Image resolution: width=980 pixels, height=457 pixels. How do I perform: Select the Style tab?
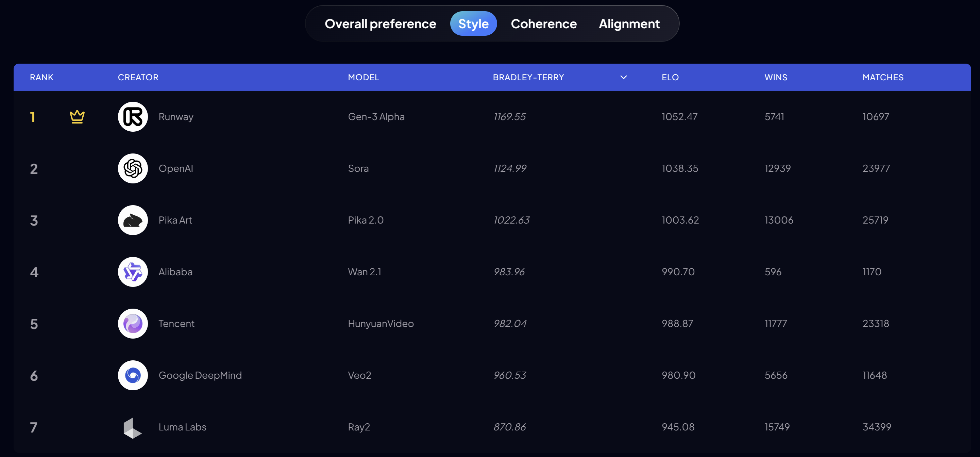point(473,23)
